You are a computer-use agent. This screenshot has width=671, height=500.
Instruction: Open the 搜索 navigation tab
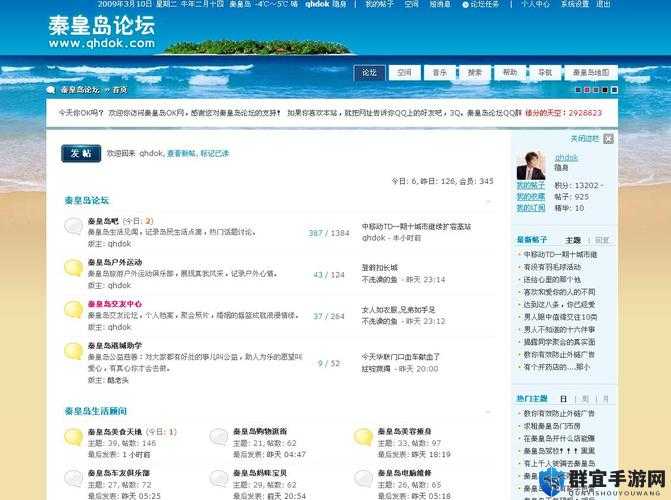pyautogui.click(x=475, y=73)
